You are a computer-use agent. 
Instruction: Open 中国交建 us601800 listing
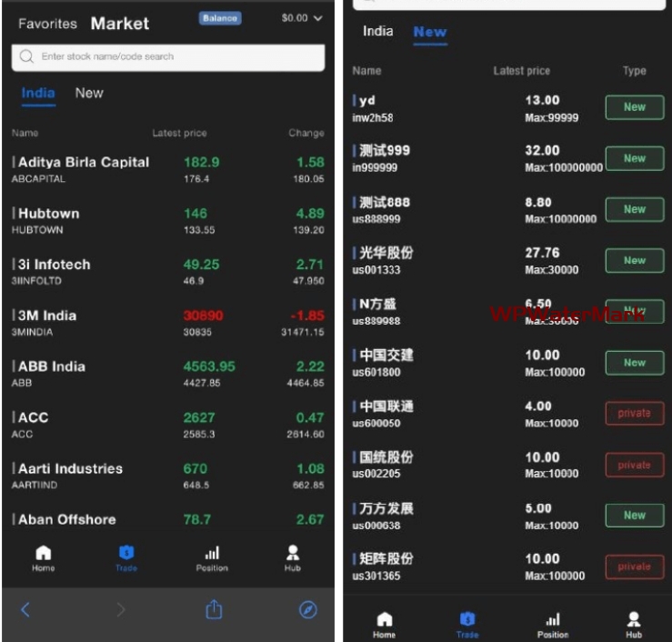pos(507,363)
